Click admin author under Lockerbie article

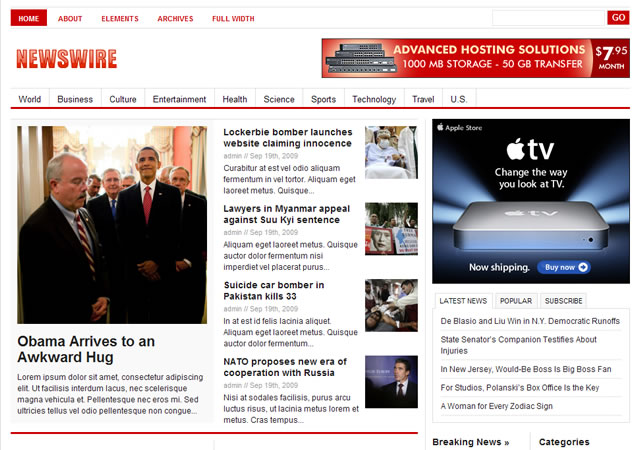point(232,156)
